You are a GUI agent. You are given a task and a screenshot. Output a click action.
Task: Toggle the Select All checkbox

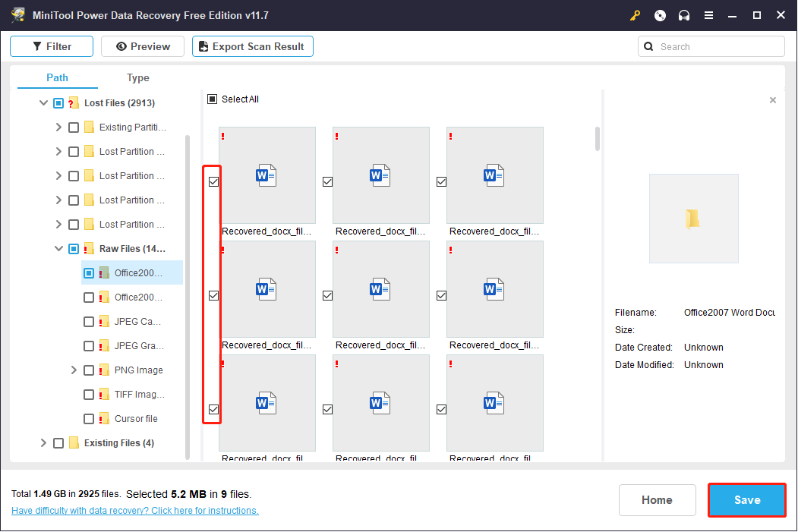pyautogui.click(x=213, y=99)
